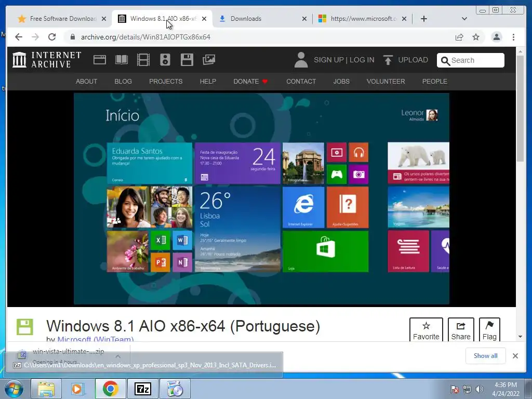Bookmark this page with star icon
Image resolution: width=532 pixels, height=399 pixels.
coord(476,37)
